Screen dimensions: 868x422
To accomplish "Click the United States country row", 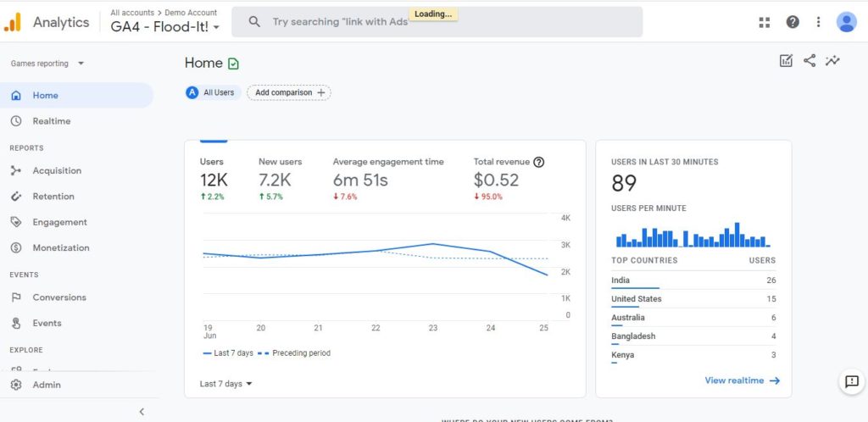I will pos(693,299).
